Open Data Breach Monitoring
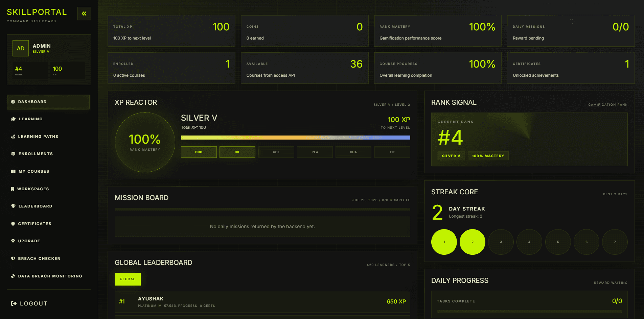The image size is (644, 319). 48,276
